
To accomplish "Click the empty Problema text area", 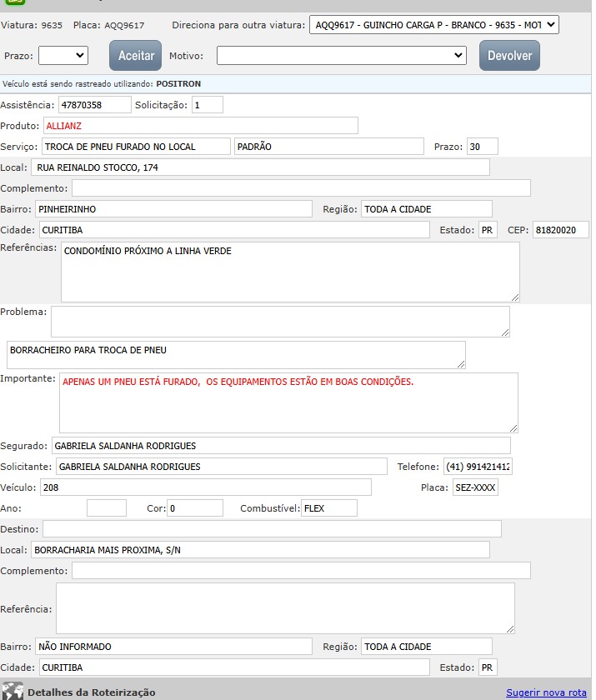I will pyautogui.click(x=279, y=321).
